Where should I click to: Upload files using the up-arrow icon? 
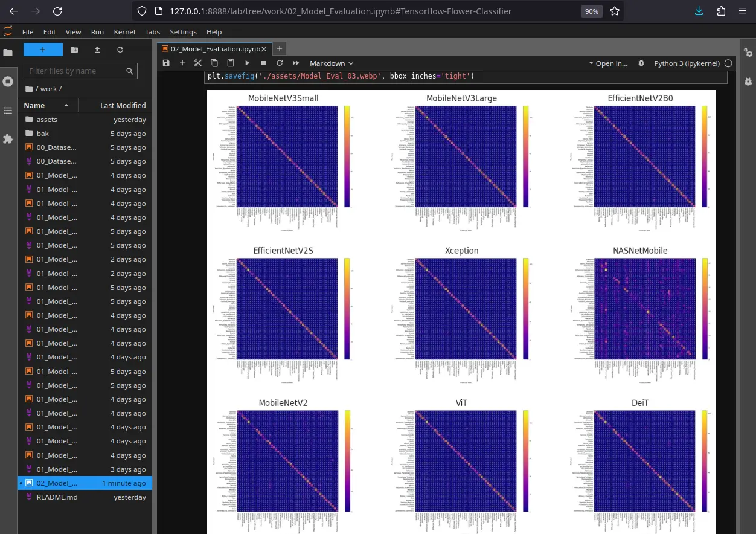[x=97, y=50]
